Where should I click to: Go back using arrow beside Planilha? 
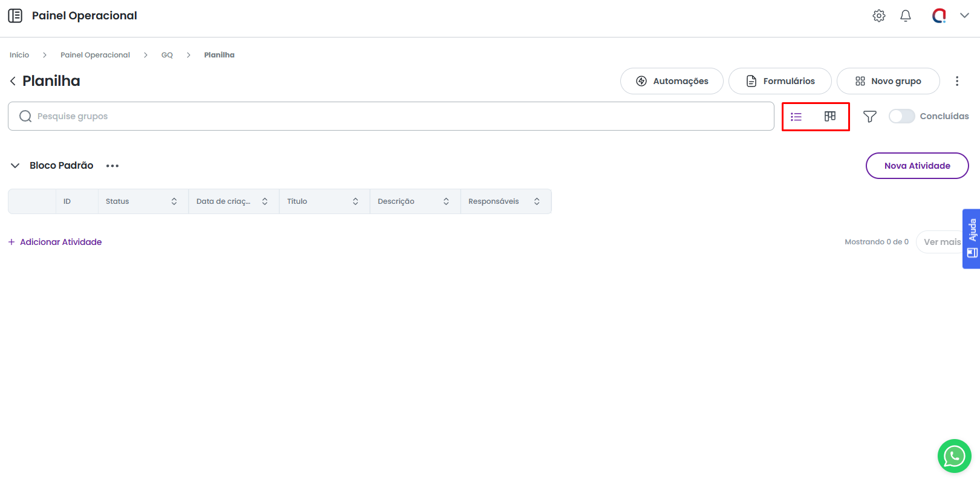pyautogui.click(x=13, y=81)
